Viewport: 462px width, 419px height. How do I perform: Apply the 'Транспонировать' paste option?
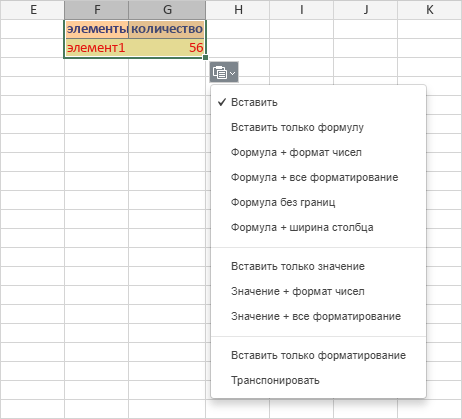319,380
